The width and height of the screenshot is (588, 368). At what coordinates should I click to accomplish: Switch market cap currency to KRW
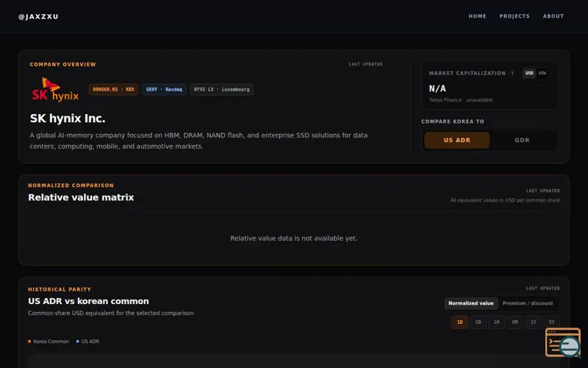click(x=542, y=73)
